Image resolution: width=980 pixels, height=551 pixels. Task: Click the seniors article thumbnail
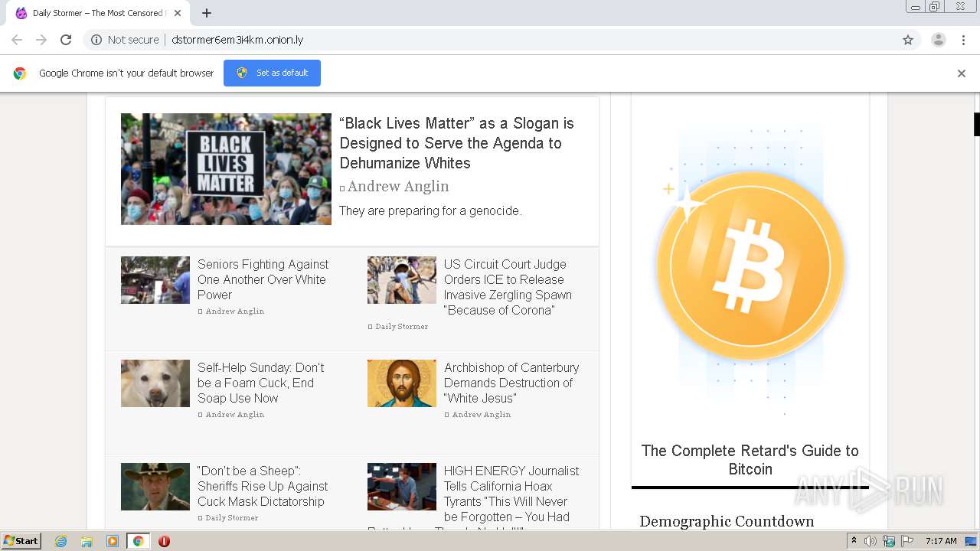155,280
